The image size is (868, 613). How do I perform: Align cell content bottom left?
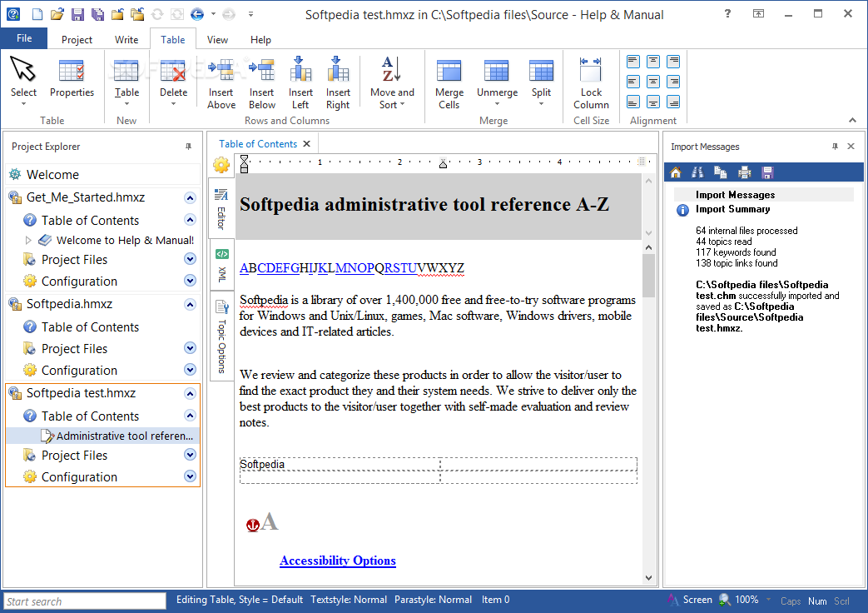point(633,102)
